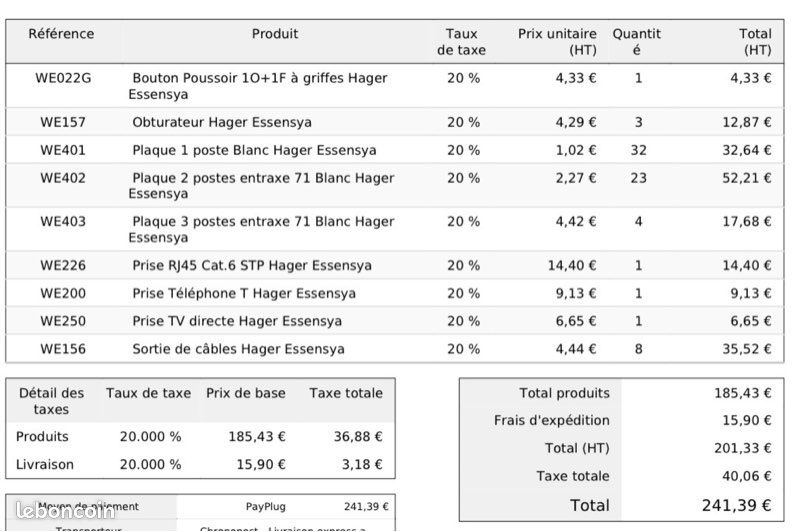Select the quantity 32 cell
The height and width of the screenshot is (532, 800).
(x=638, y=150)
